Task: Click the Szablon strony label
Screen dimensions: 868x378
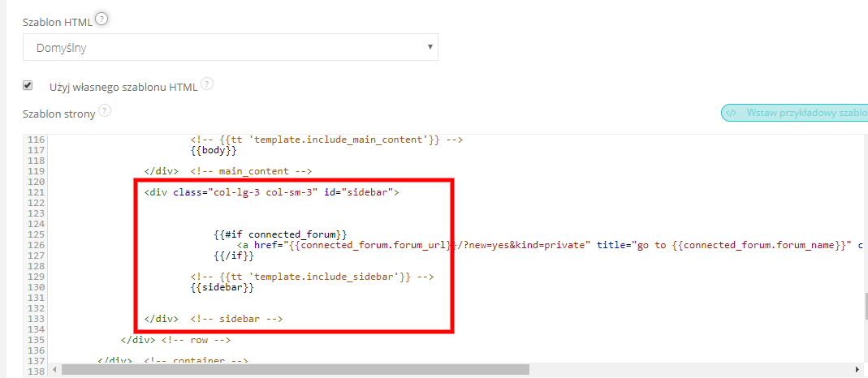Action: pyautogui.click(x=58, y=114)
